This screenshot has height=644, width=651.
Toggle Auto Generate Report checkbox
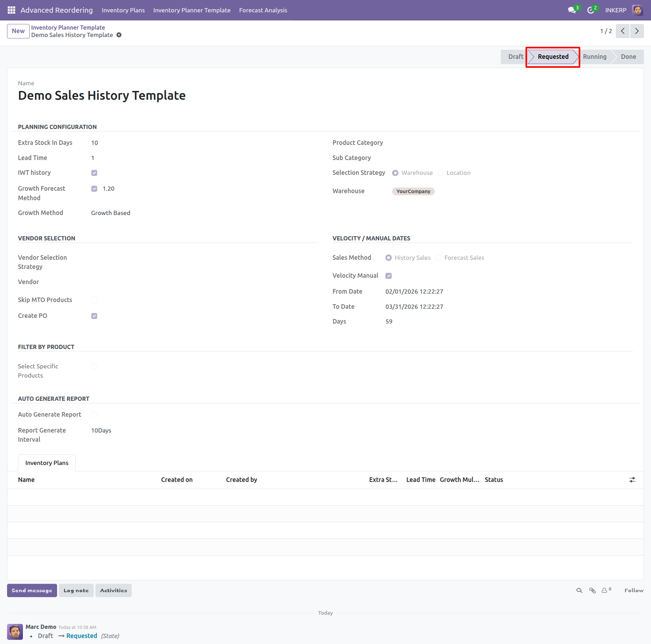point(94,415)
